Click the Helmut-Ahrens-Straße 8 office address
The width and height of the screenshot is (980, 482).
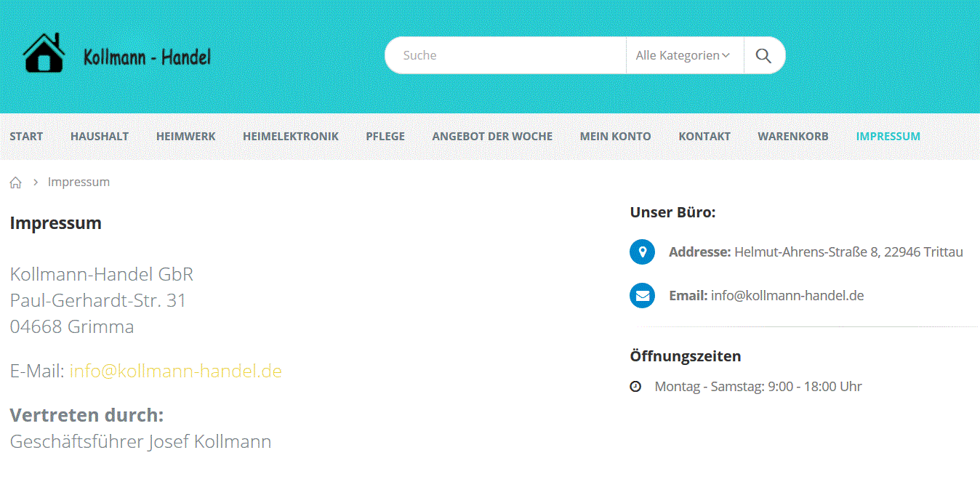[848, 252]
